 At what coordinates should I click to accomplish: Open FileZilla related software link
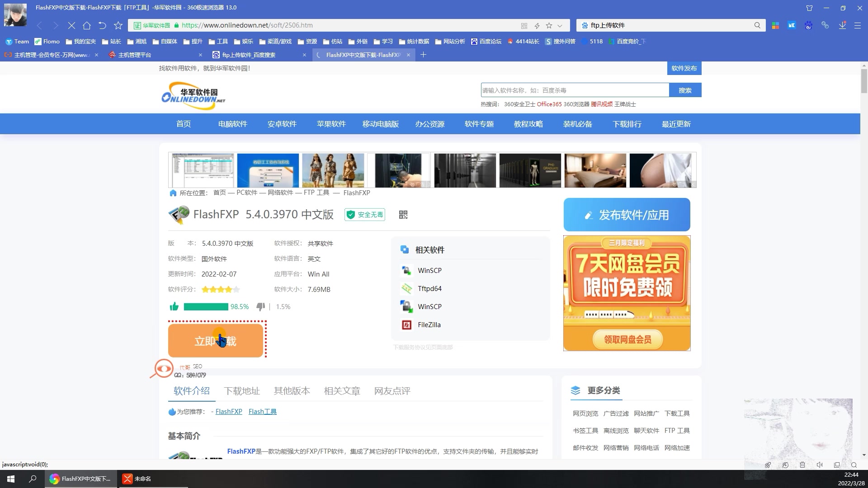click(x=429, y=324)
